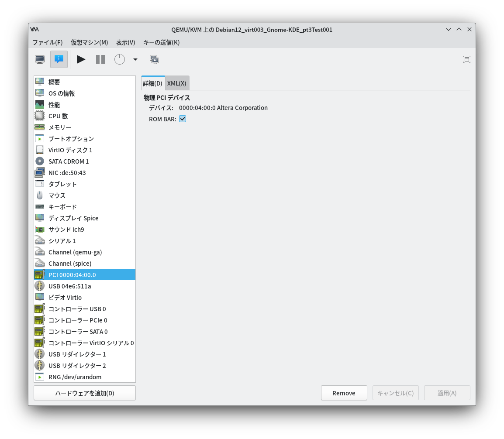Show the graphical console view
The height and width of the screenshot is (439, 504).
coord(40,59)
